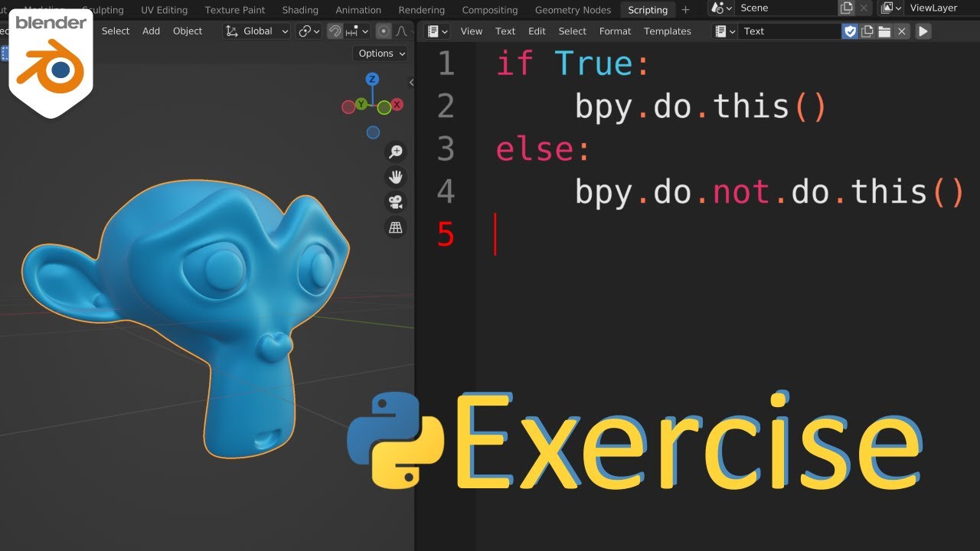
Task: Click the zoom view magnifier gizmo
Action: [396, 152]
